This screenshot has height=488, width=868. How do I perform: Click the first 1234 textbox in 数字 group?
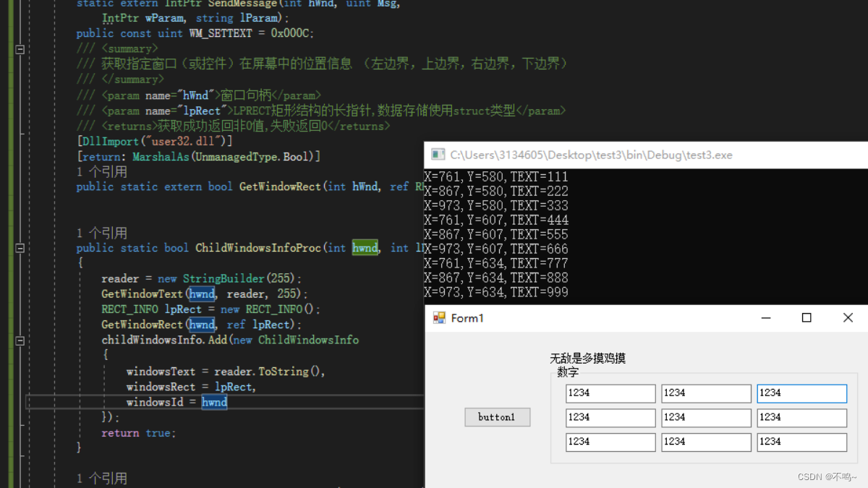[x=610, y=393]
